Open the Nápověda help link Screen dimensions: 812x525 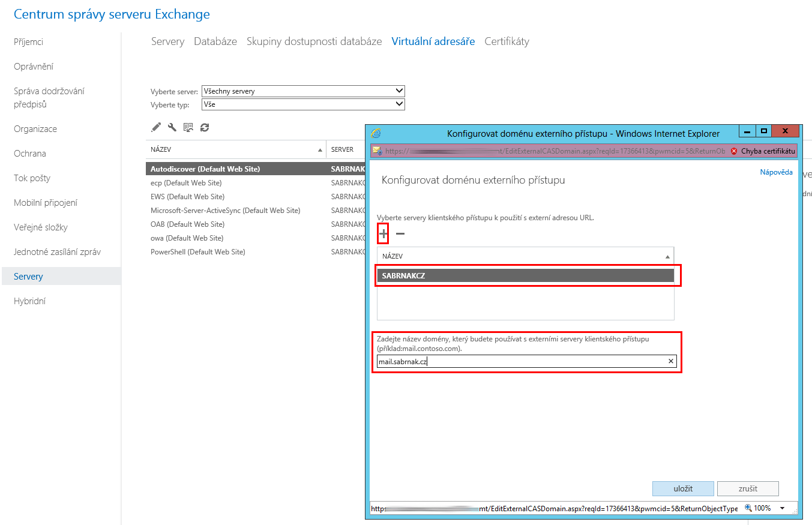click(x=776, y=172)
